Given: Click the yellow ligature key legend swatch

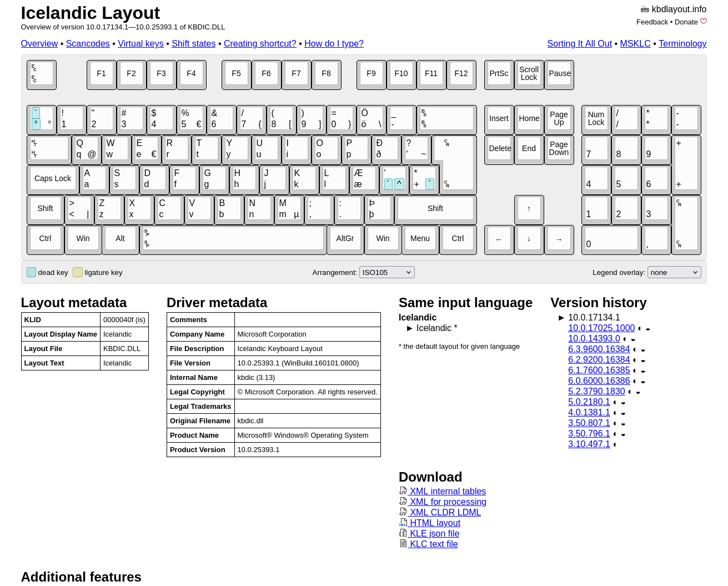Looking at the screenshot, I should tap(78, 272).
